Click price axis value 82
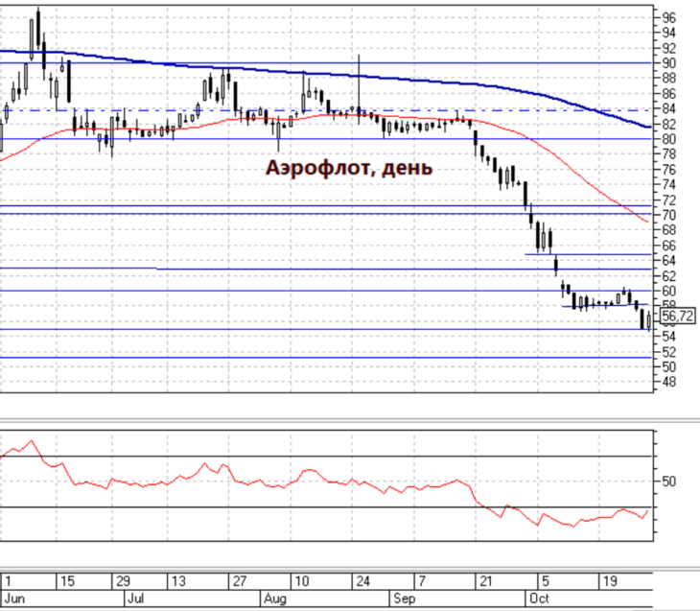The height and width of the screenshot is (611, 700). pyautogui.click(x=668, y=124)
